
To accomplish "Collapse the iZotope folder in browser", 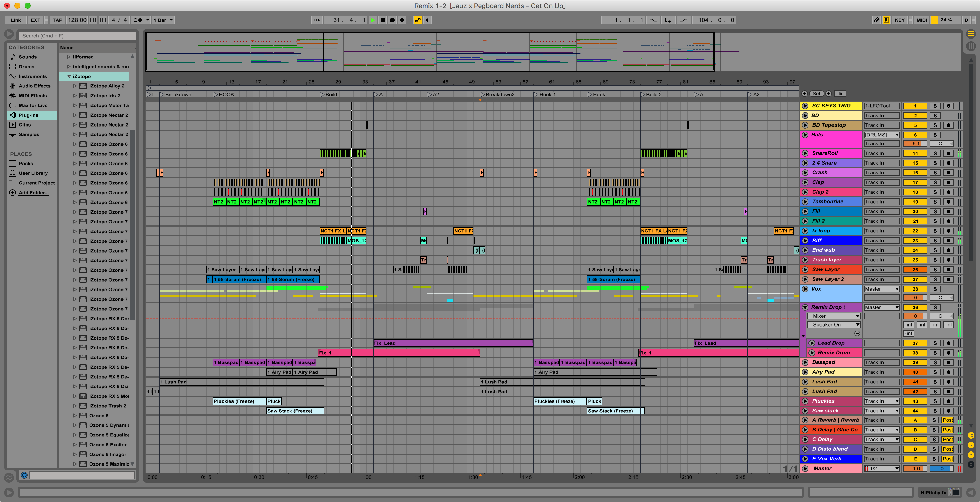I will coord(69,77).
